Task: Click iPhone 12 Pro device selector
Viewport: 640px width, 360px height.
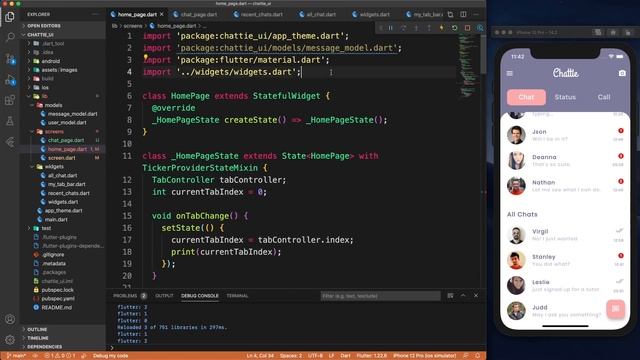Action: pyautogui.click(x=424, y=356)
